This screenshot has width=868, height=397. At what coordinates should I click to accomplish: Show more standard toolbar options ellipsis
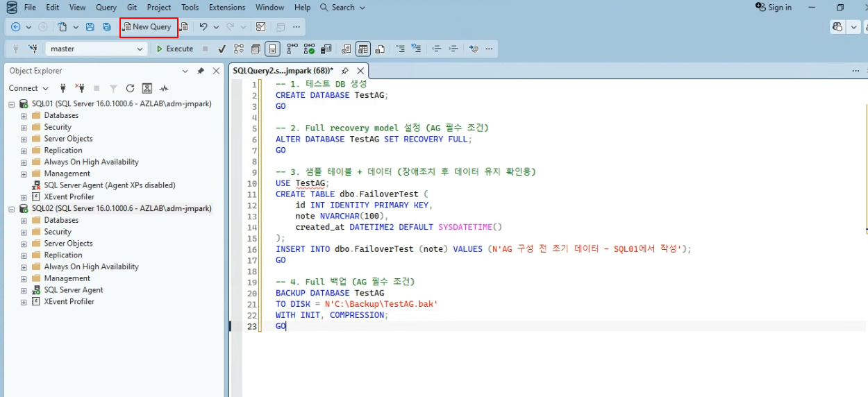pos(297,27)
